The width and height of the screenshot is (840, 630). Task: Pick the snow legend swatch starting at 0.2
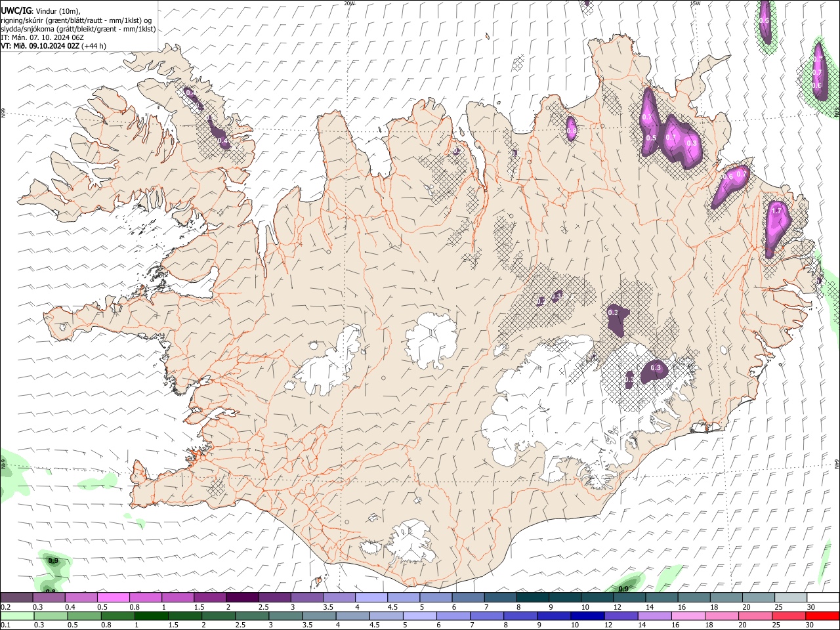(x=16, y=597)
